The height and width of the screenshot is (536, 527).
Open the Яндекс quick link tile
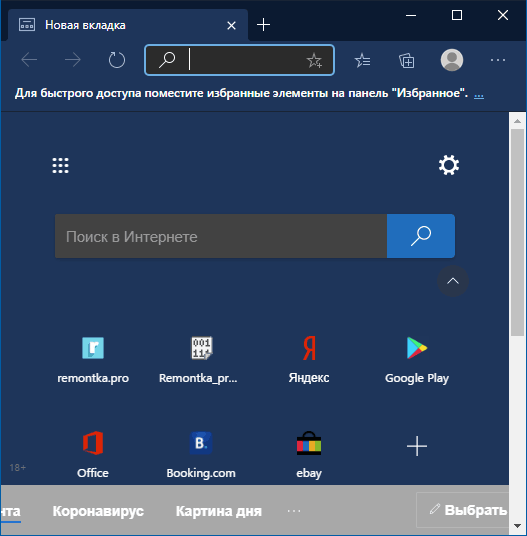(x=309, y=360)
